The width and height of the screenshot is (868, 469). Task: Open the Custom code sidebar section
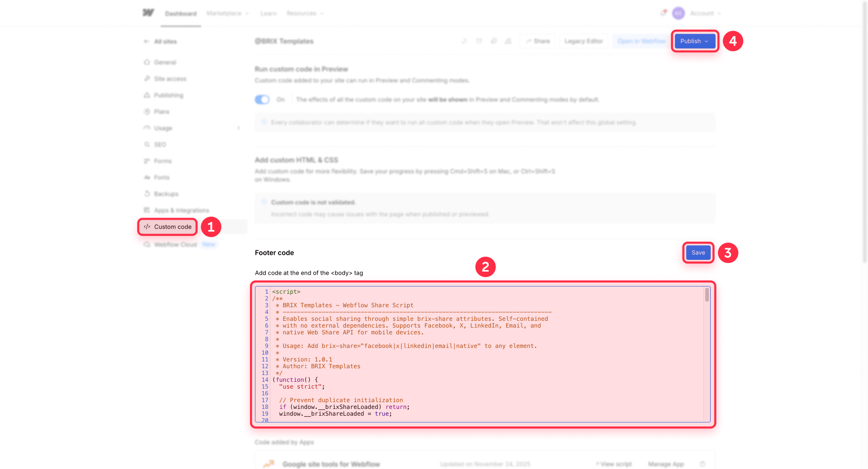pos(167,227)
